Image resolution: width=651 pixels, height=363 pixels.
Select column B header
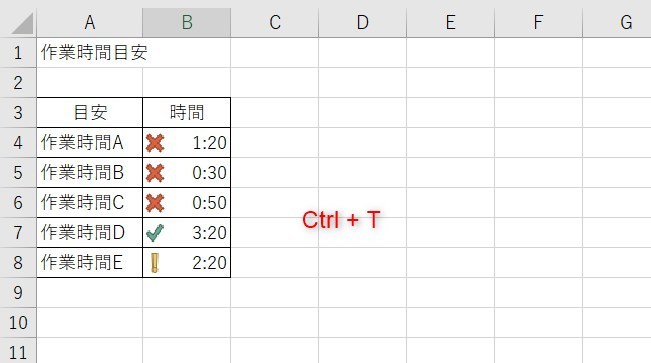point(187,22)
